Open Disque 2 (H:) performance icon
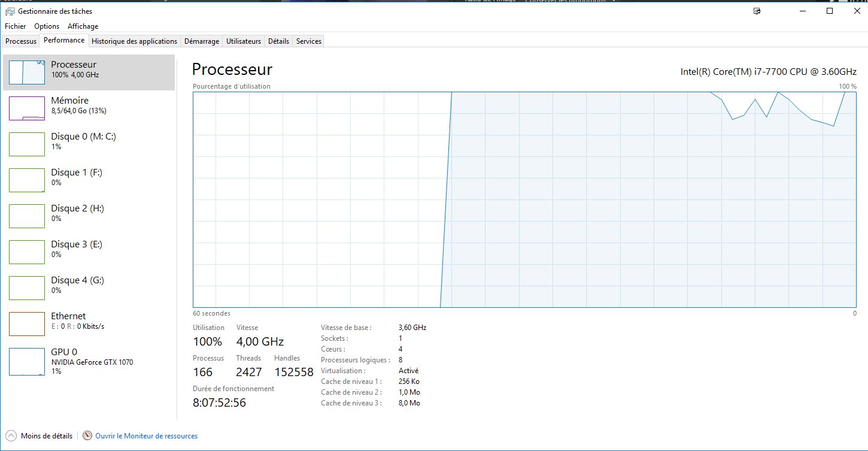The width and height of the screenshot is (868, 451). coord(27,216)
